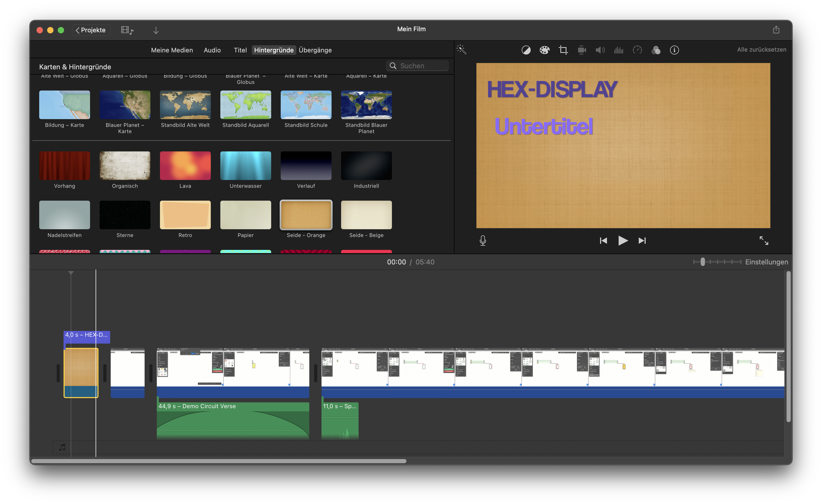The image size is (822, 504).
Task: Skip to the next clip
Action: coord(642,241)
